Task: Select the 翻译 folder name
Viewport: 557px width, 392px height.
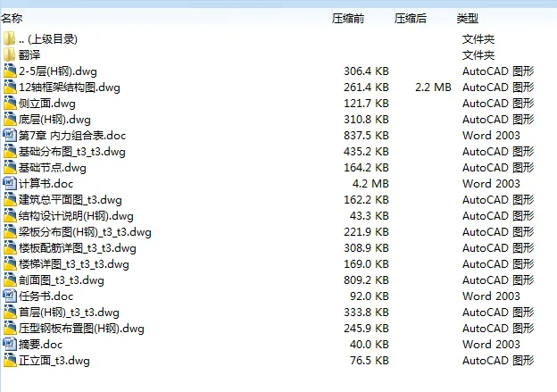Action: click(29, 54)
